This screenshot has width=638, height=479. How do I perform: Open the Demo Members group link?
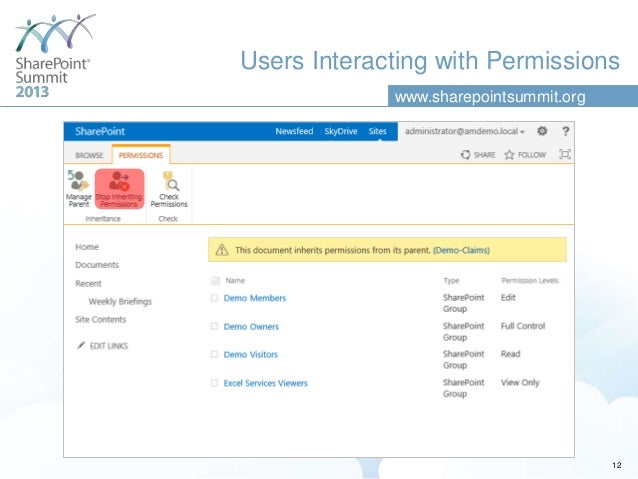point(255,298)
